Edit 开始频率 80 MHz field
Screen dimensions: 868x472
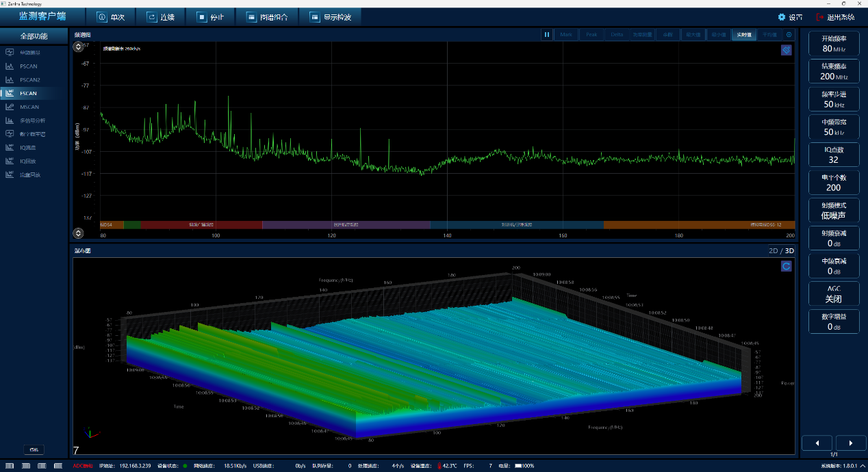833,44
